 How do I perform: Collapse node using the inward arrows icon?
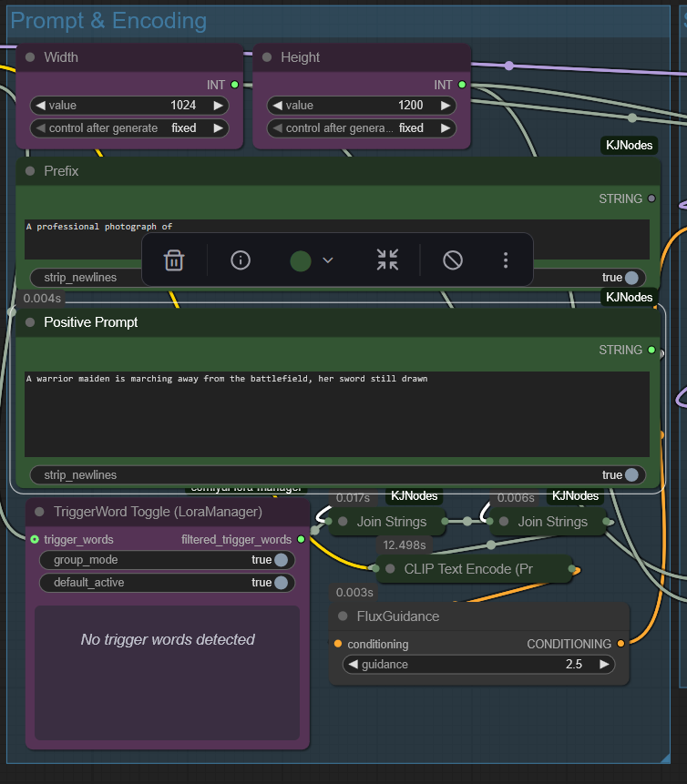coord(387,260)
